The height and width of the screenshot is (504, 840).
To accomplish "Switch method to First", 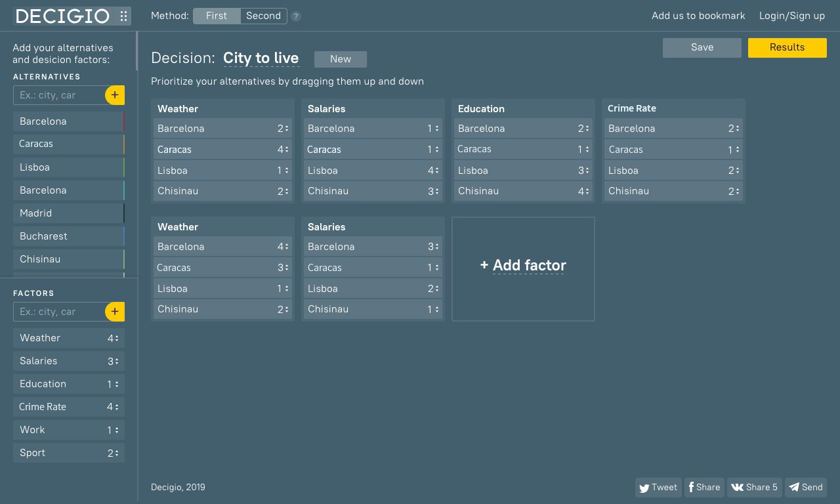I will 217,16.
